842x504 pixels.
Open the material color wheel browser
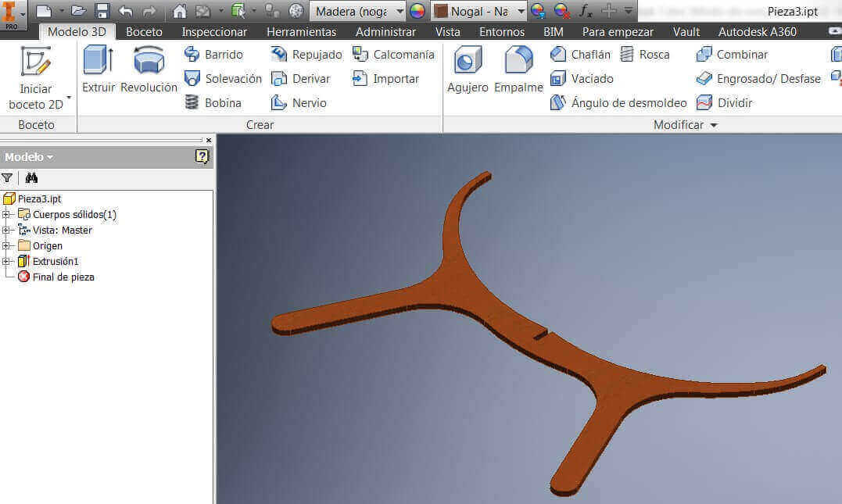coord(417,11)
